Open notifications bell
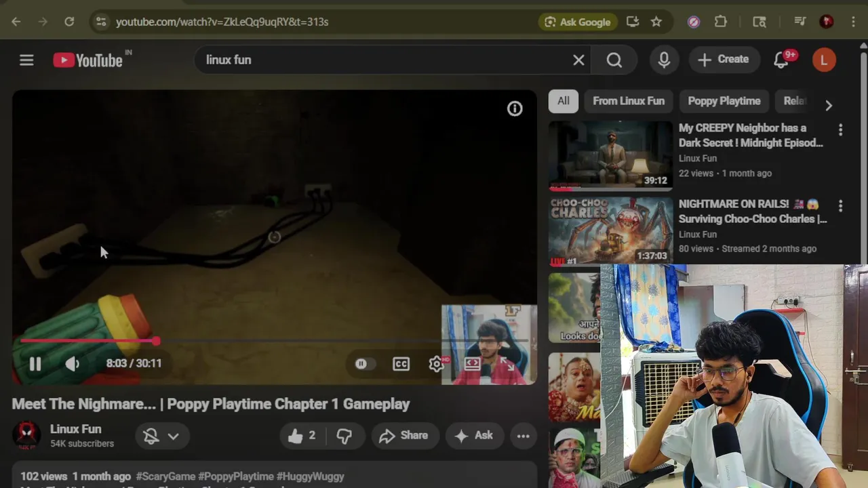Image resolution: width=868 pixels, height=488 pixels. (781, 60)
